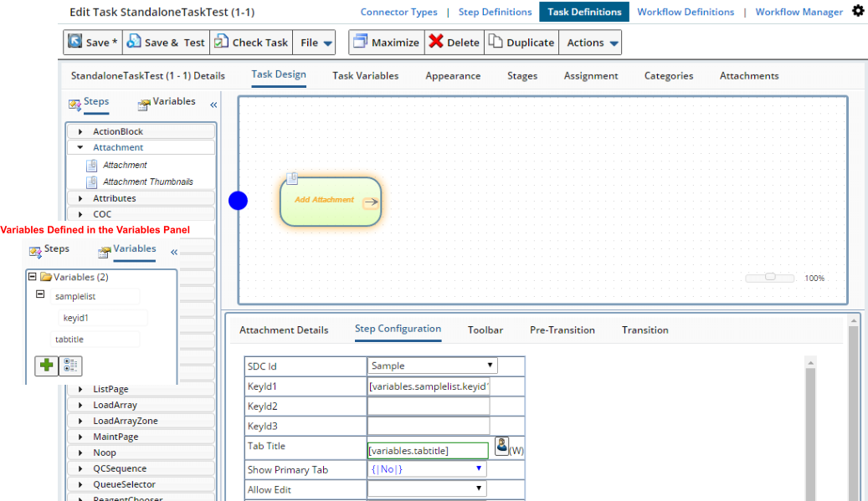Expand the ListPage step group

click(81, 389)
